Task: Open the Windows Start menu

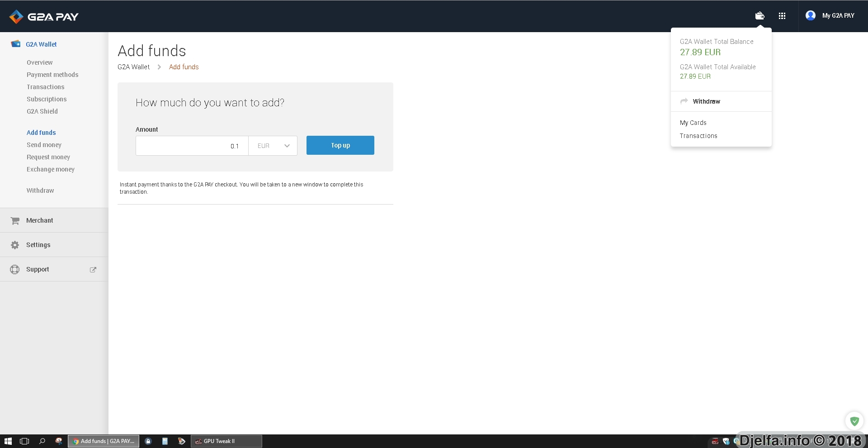Action: click(8, 441)
